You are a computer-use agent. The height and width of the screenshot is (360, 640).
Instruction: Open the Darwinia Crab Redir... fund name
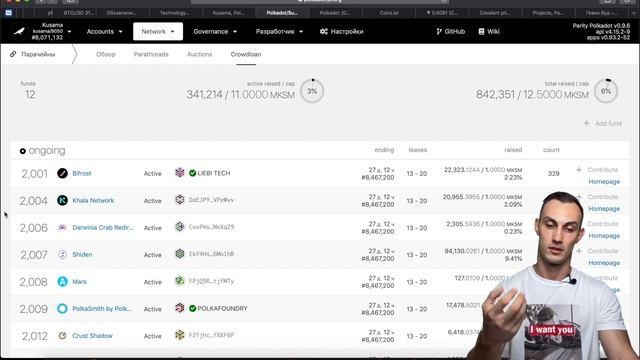[x=103, y=227]
